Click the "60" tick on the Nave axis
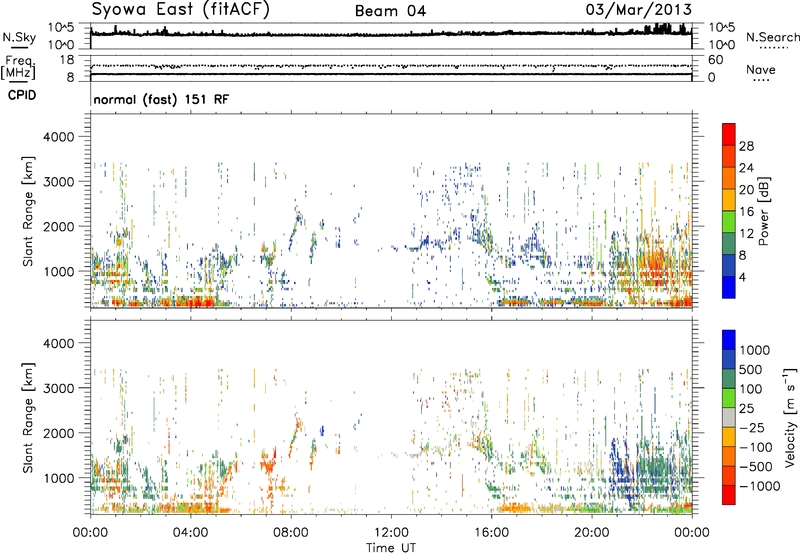Screen dimensions: 800x554 [715, 60]
